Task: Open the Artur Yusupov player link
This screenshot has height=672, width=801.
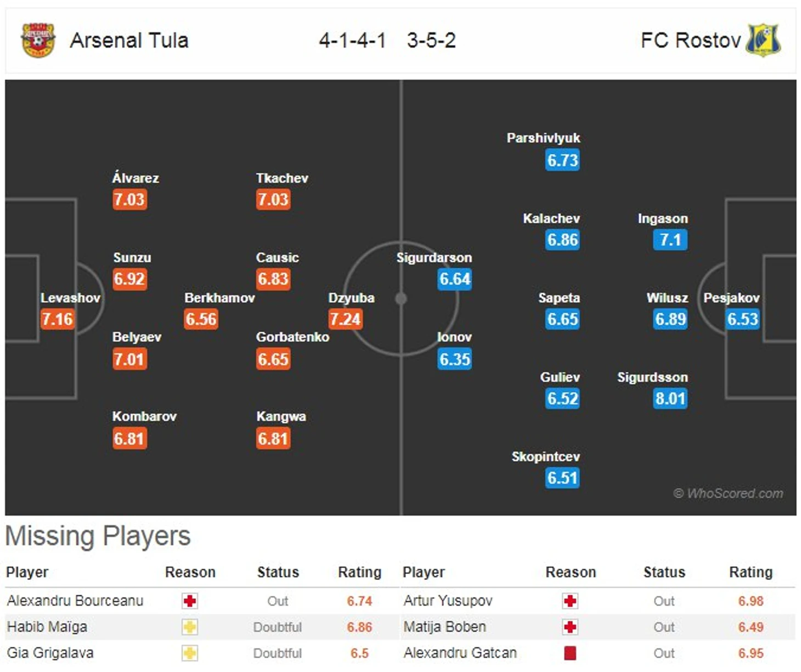Action: [448, 601]
